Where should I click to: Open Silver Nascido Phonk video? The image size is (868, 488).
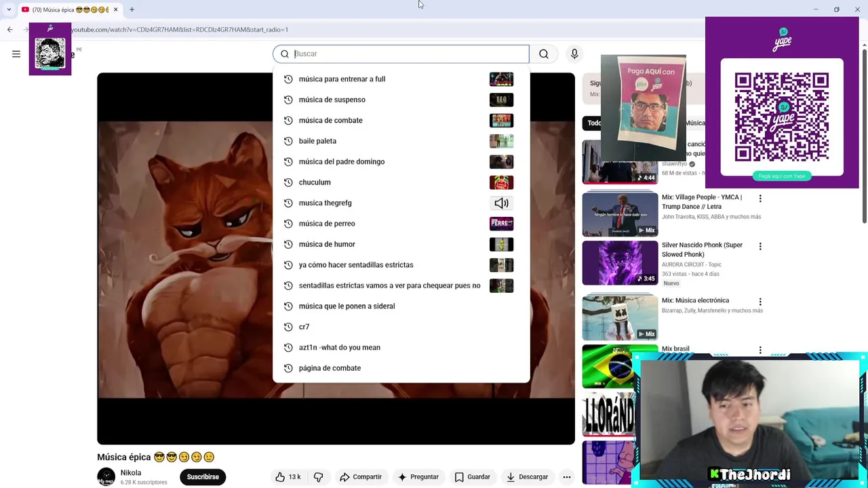(x=702, y=249)
